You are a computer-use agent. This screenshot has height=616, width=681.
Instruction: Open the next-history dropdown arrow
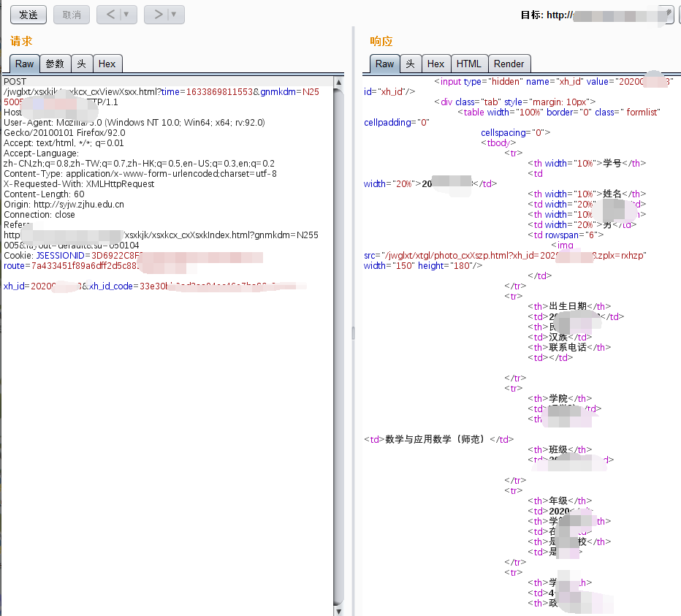point(174,15)
